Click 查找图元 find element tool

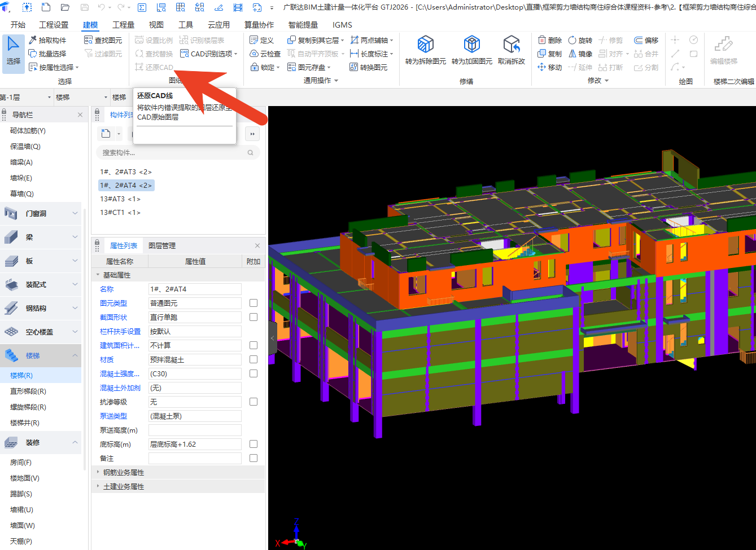coord(103,40)
